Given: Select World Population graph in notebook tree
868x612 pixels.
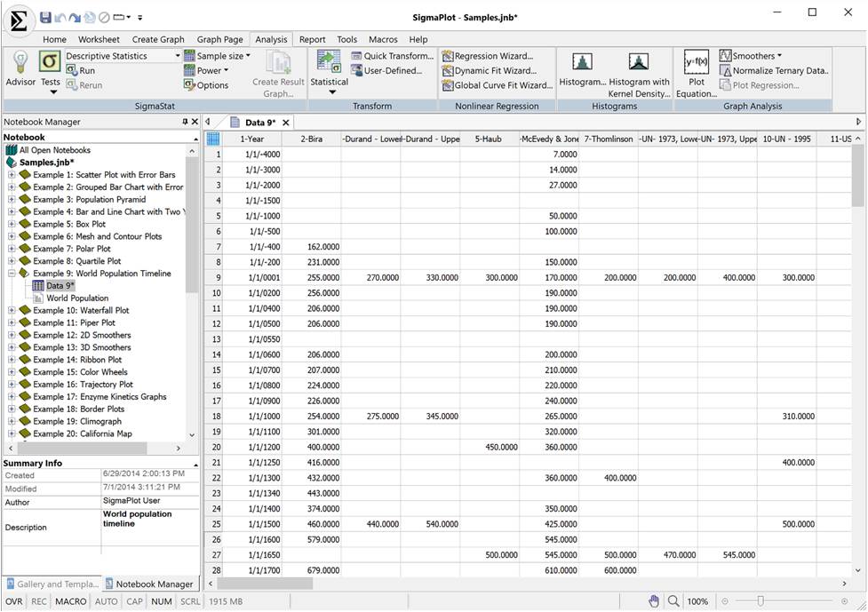Looking at the screenshot, I should point(77,298).
